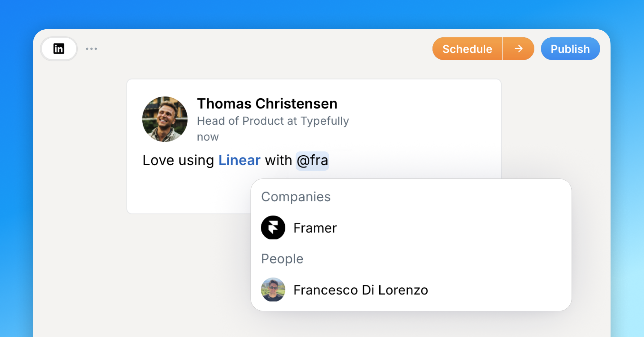This screenshot has height=337, width=644.
Task: Click the "now" timestamp under the author
Action: tap(208, 137)
